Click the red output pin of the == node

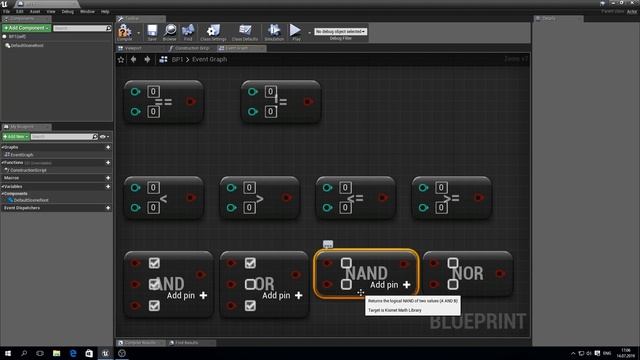[191, 101]
